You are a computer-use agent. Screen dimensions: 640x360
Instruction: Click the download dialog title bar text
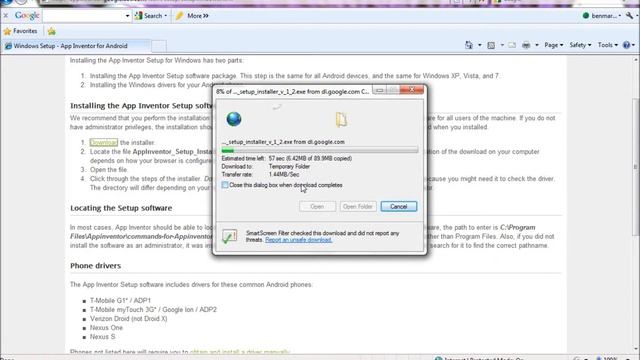point(292,92)
